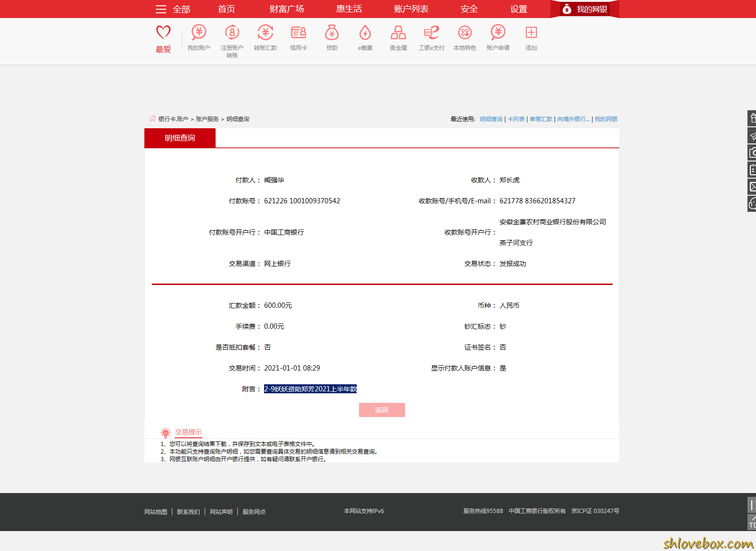The height and width of the screenshot is (551, 756).
Task: Click the 安徽金寨农村商业银行股份有限公司 bank name
Action: tap(553, 222)
